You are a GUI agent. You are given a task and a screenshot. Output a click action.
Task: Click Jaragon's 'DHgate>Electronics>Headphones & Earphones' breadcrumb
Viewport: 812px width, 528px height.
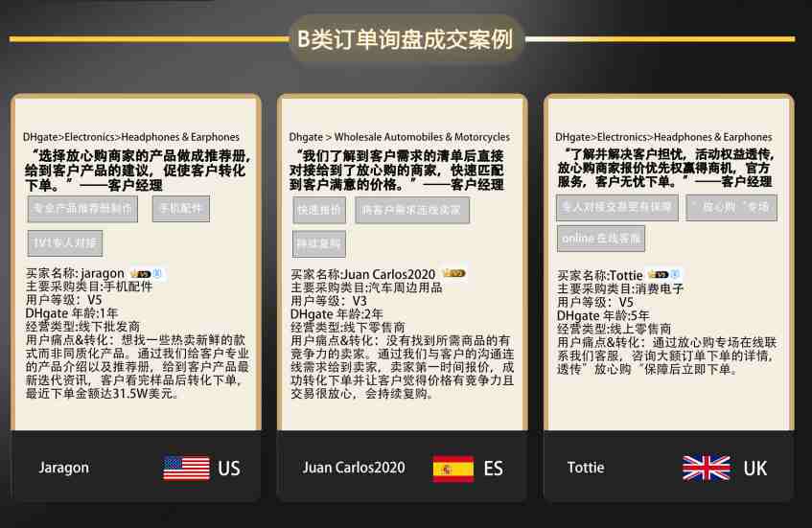click(x=131, y=137)
